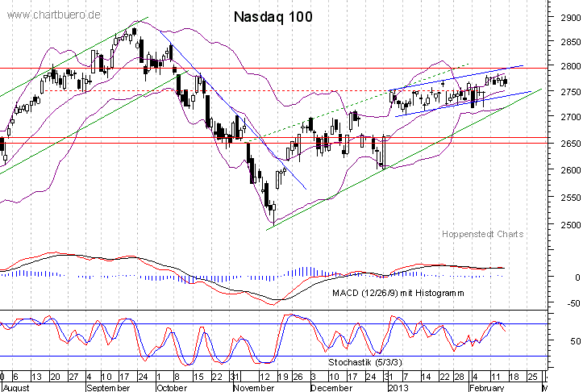Select the February month label
The width and height of the screenshot is (583, 392).
click(x=487, y=388)
